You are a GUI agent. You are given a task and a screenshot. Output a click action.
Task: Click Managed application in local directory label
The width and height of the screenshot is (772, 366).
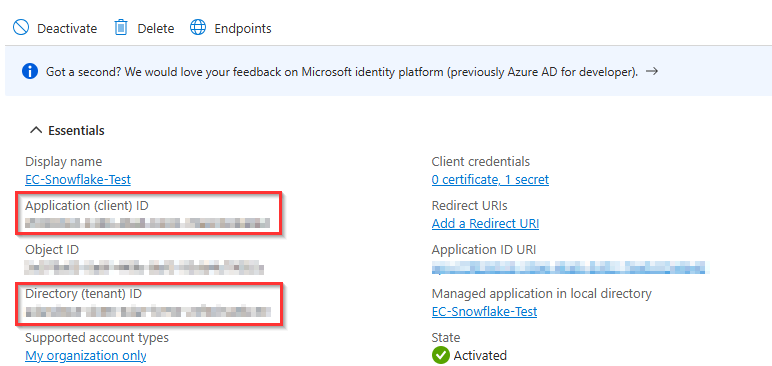point(542,294)
